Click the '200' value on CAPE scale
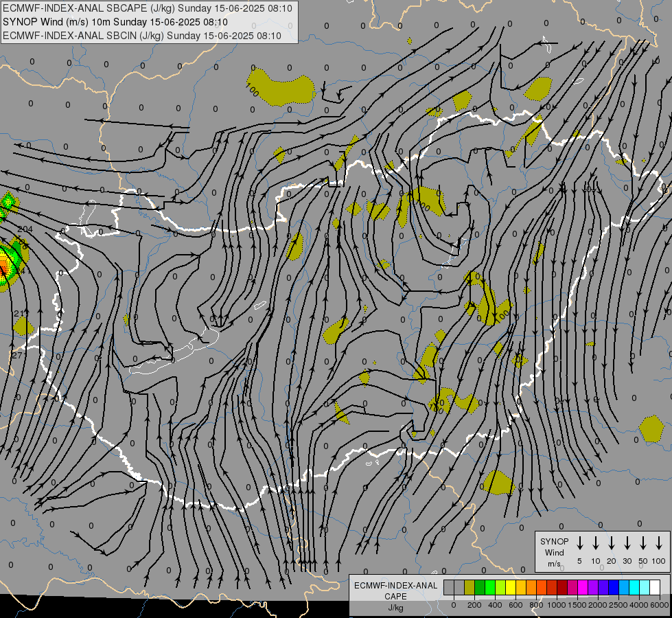The height and width of the screenshot is (618, 672). [x=474, y=605]
